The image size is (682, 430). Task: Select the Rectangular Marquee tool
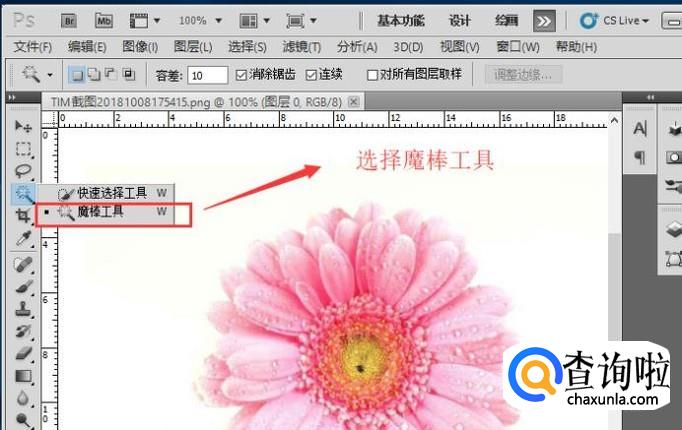point(23,149)
